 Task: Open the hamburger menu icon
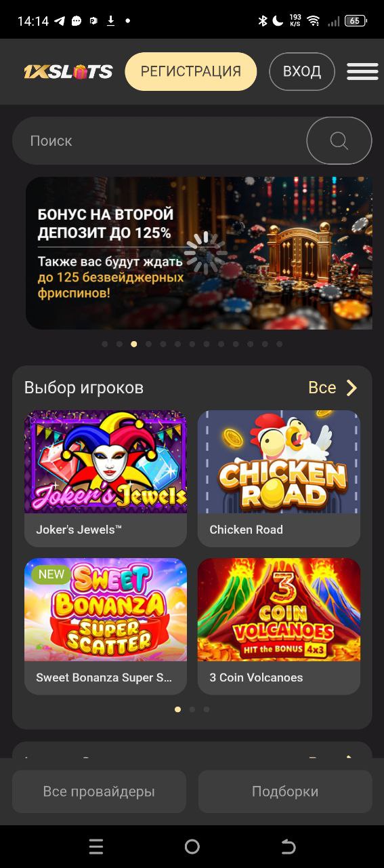[x=362, y=71]
